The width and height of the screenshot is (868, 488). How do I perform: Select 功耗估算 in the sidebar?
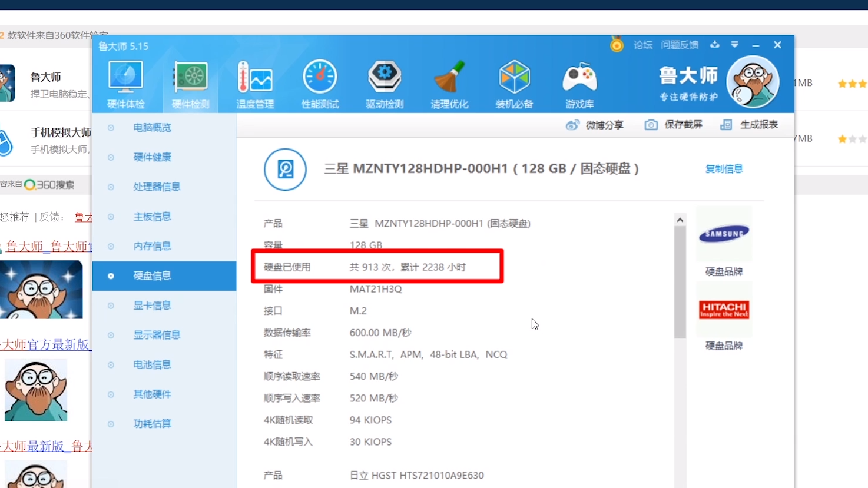pos(164,424)
